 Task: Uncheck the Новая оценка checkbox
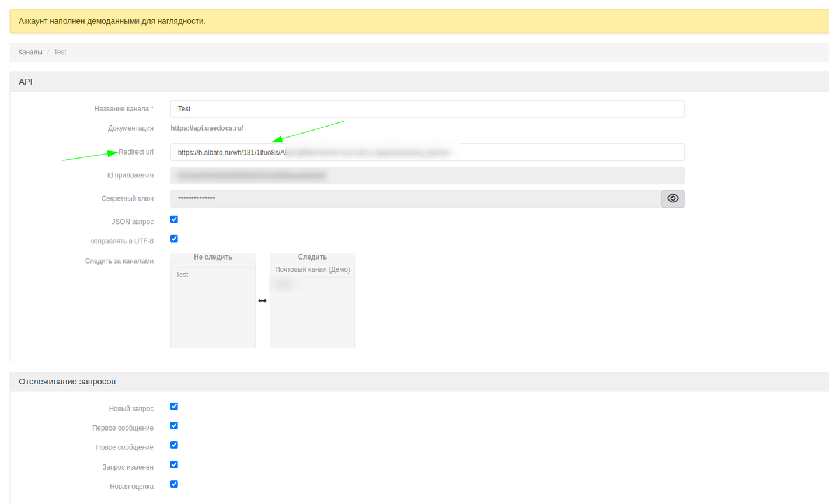pos(174,484)
